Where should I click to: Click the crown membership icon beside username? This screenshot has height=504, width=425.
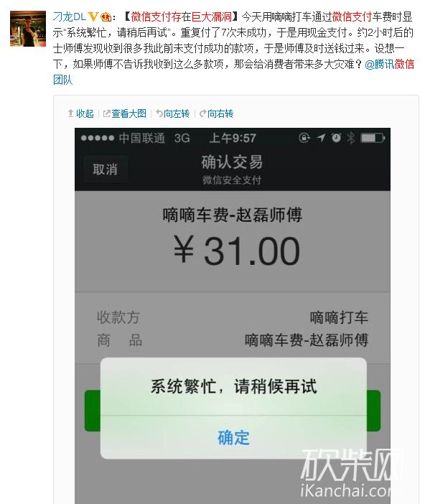point(106,17)
